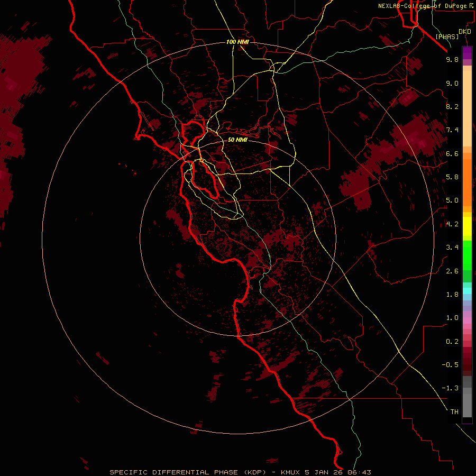Pick the bright green segment of the color bar
Image resolution: width=476 pixels, height=476 pixels.
coord(467,255)
